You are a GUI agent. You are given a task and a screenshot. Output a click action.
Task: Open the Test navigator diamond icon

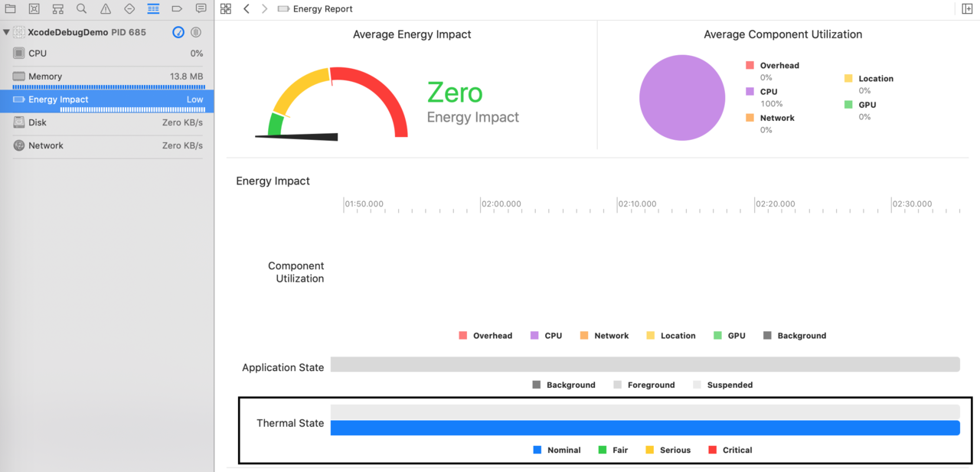click(x=129, y=9)
